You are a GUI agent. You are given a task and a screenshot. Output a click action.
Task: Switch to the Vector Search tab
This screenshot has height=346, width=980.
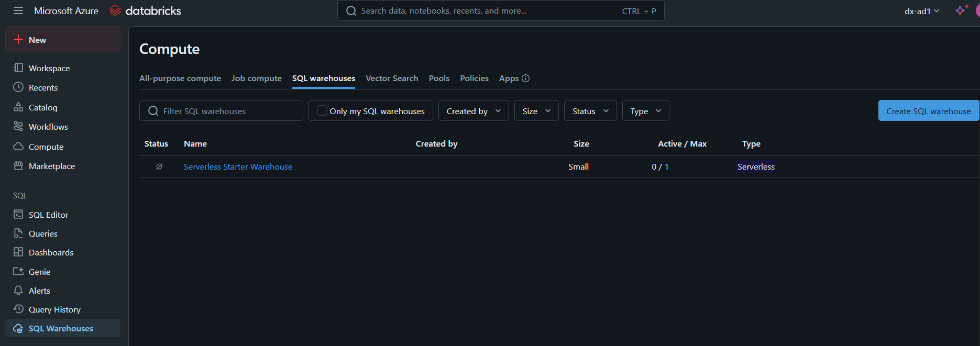pos(392,79)
